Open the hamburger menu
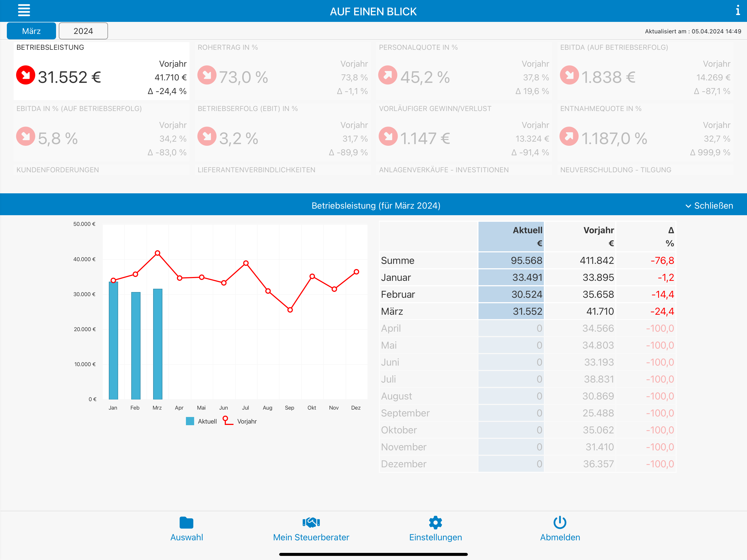Screen dimensions: 747x560 (24, 10)
